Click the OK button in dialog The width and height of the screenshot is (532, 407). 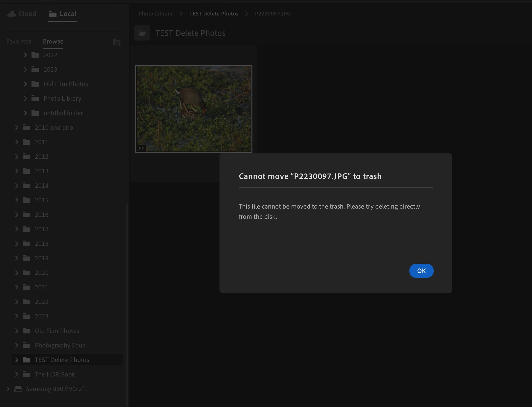[421, 271]
